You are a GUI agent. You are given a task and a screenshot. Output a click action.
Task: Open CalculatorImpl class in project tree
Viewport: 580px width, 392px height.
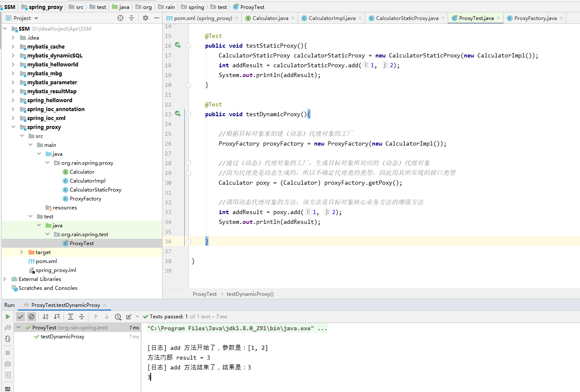(x=84, y=181)
